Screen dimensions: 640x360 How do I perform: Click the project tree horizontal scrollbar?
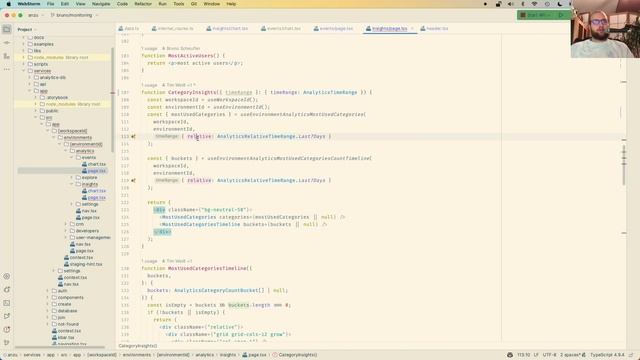point(61,347)
